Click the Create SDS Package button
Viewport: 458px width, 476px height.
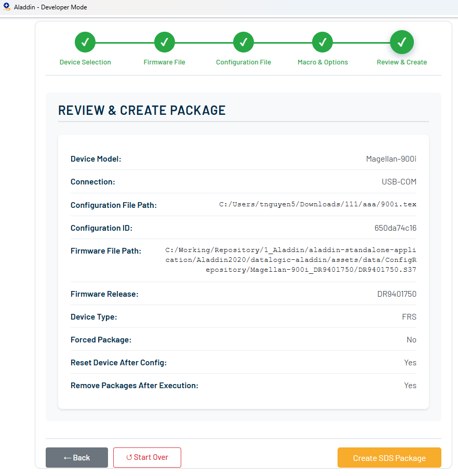pos(389,458)
